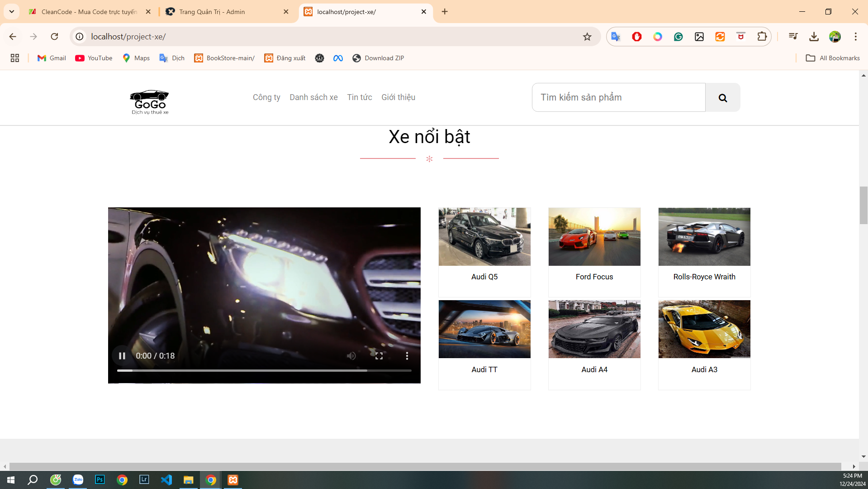Open Maps bookmark
The width and height of the screenshot is (868, 489).
(136, 58)
